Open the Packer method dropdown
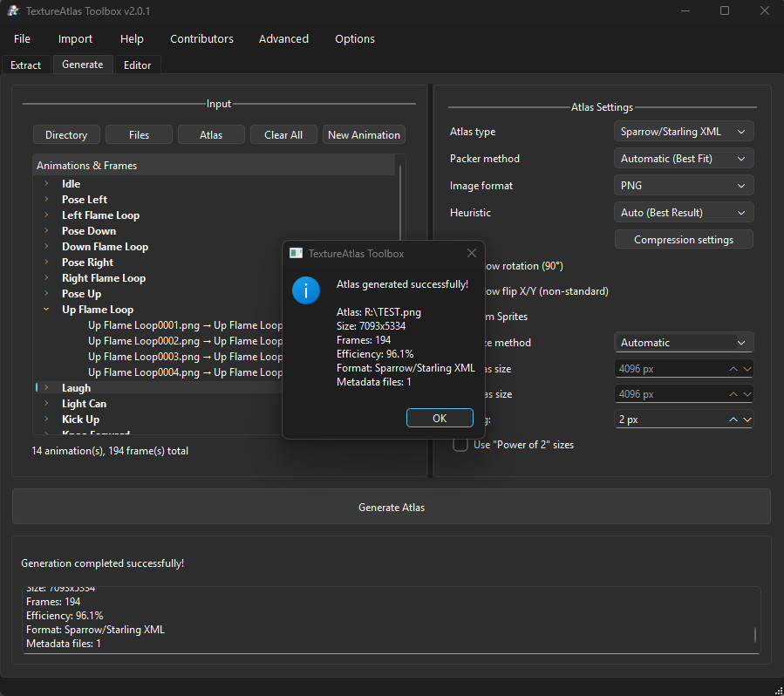784x696 pixels. pyautogui.click(x=683, y=158)
